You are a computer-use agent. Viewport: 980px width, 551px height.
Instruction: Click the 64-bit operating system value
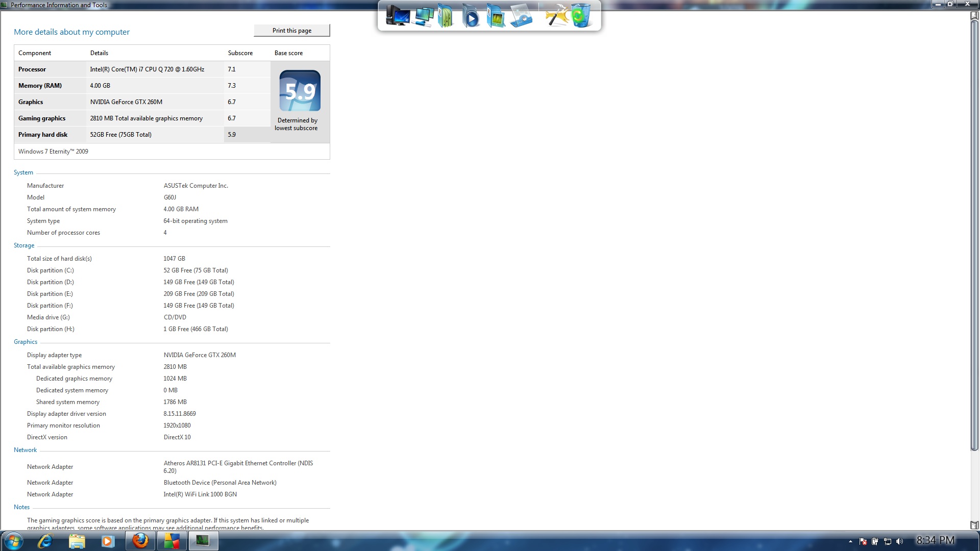195,221
